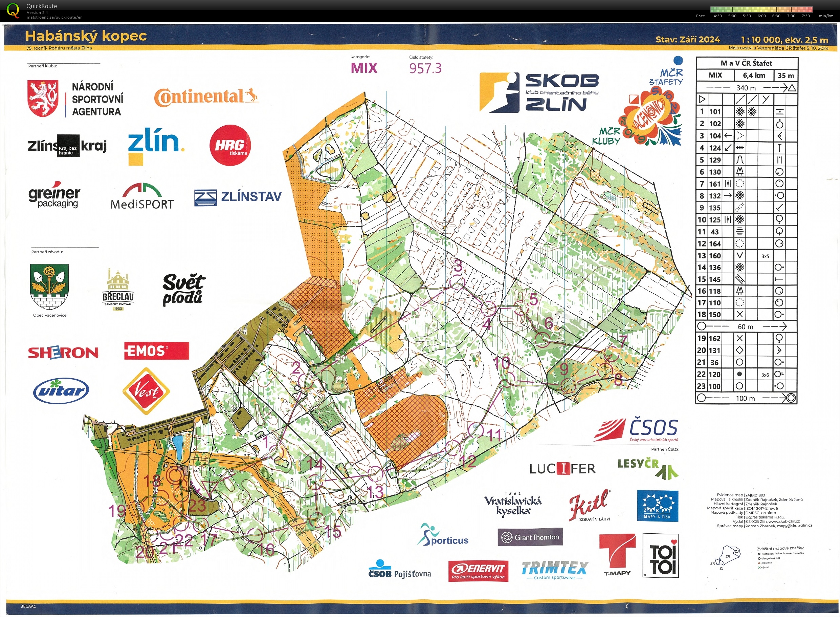Click the MČR KLUBY handwritten text
This screenshot has height=617, width=840.
[x=606, y=136]
